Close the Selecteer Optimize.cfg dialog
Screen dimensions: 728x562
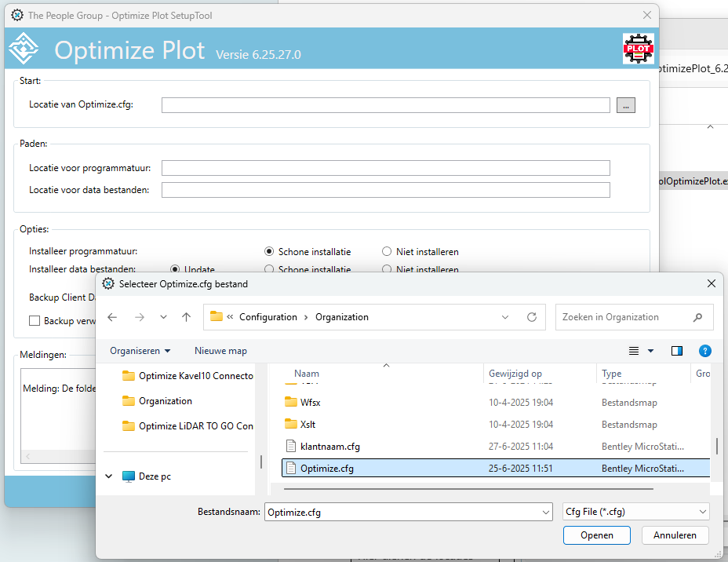(x=711, y=283)
